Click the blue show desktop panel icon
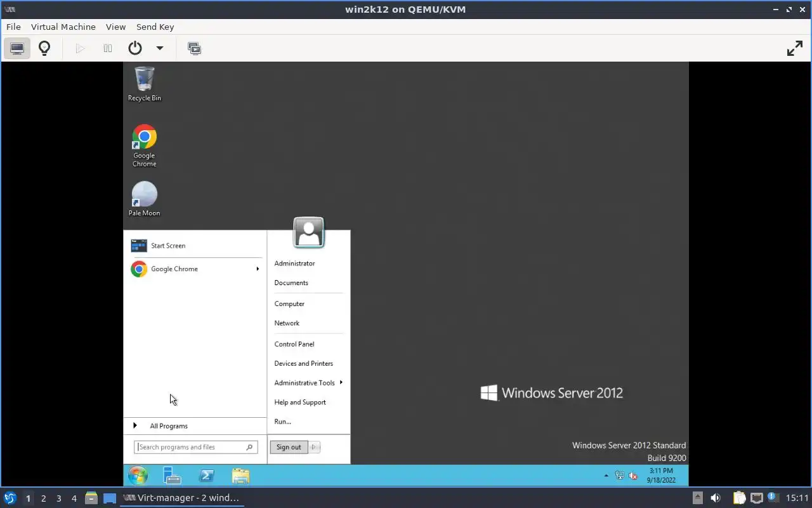812x508 pixels. click(110, 498)
